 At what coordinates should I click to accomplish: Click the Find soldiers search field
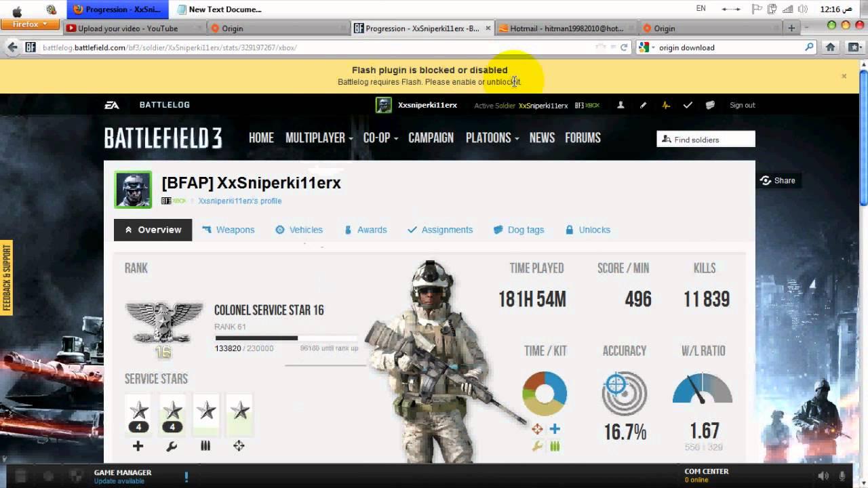click(706, 139)
